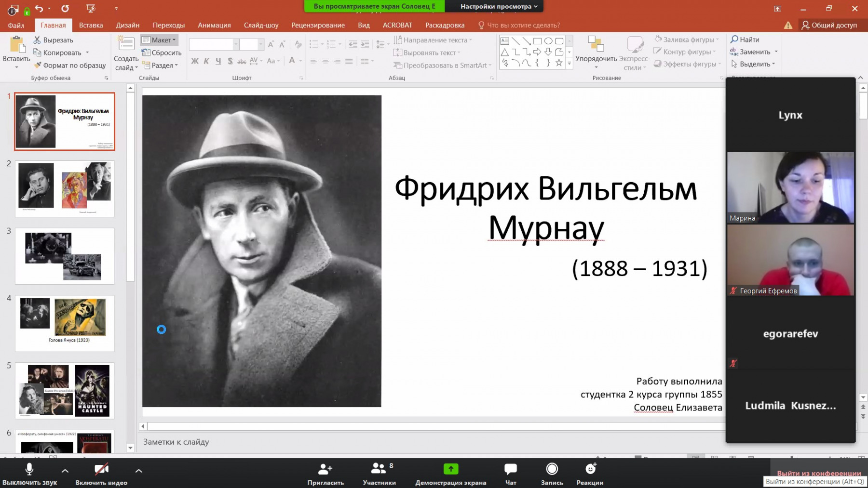The image size is (868, 488).
Task: Select slide 4 thumbnail Голова Януса
Action: [65, 323]
